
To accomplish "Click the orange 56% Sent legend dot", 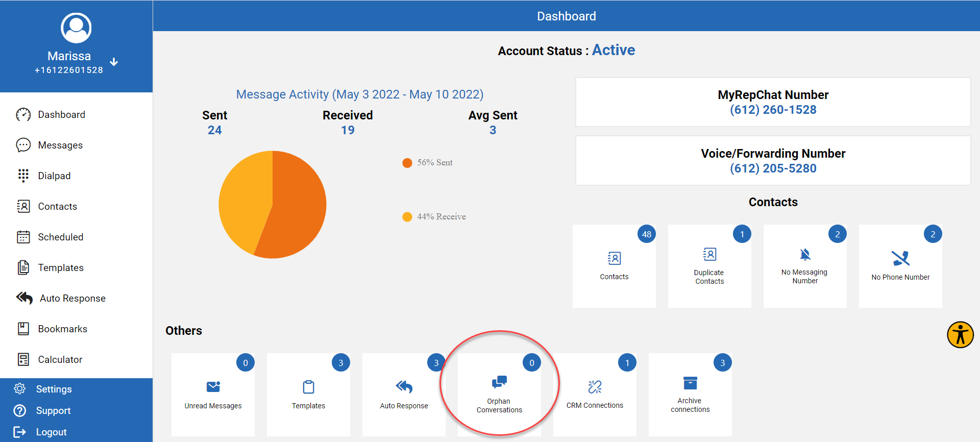I will pos(407,163).
